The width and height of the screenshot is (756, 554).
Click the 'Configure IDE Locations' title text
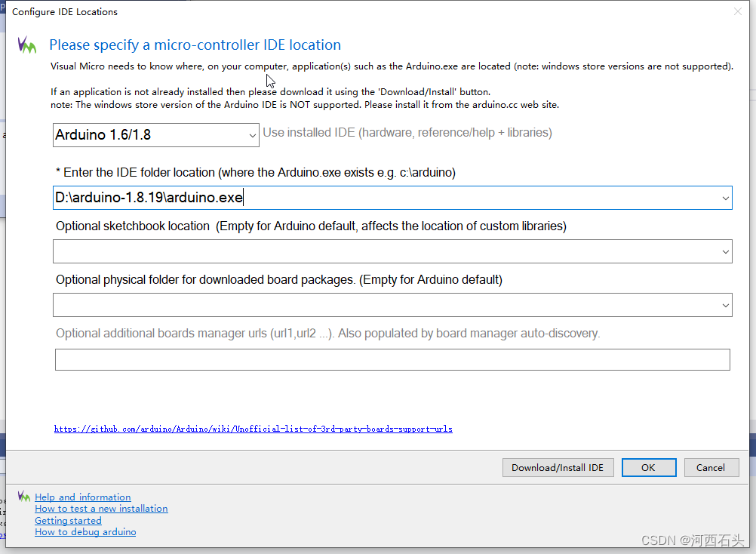click(x=65, y=11)
